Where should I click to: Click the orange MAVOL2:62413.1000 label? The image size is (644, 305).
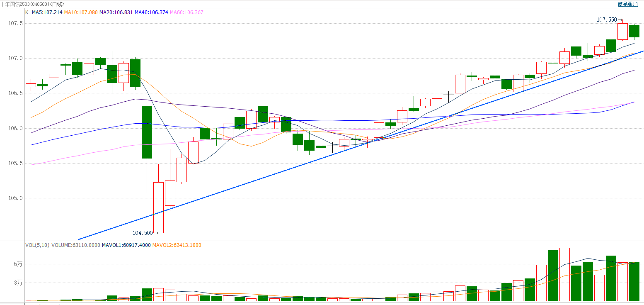(x=177, y=245)
